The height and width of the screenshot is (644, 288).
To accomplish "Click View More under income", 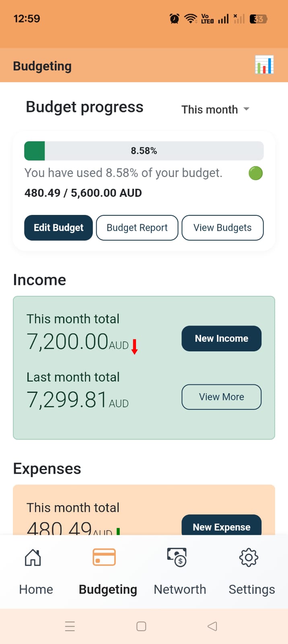I will (221, 397).
